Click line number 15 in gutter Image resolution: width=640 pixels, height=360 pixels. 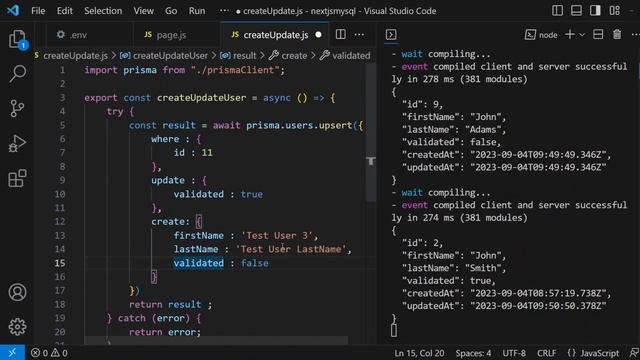(x=60, y=263)
